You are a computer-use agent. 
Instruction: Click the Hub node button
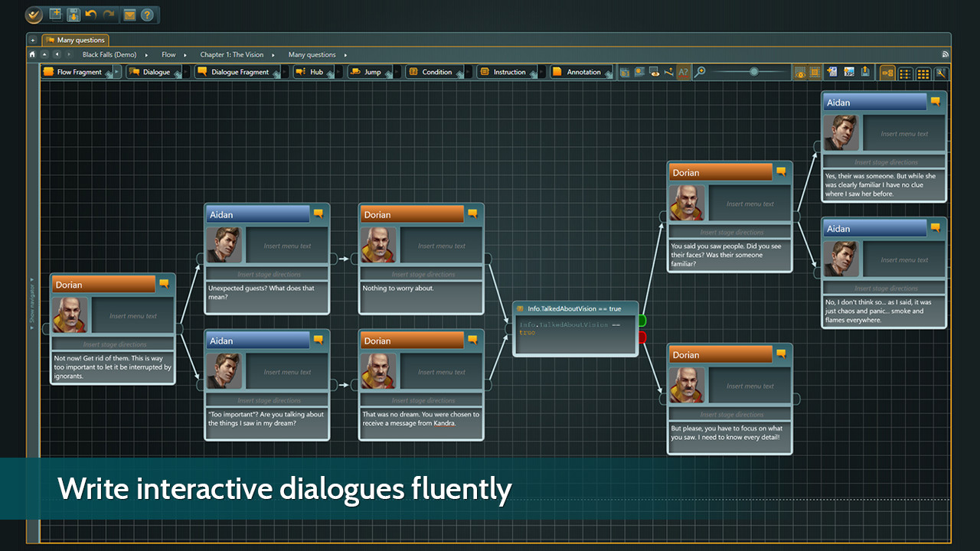tap(310, 72)
